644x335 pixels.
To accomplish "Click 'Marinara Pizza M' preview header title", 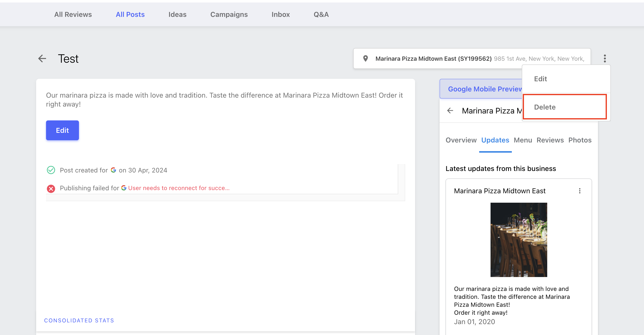I will click(492, 111).
